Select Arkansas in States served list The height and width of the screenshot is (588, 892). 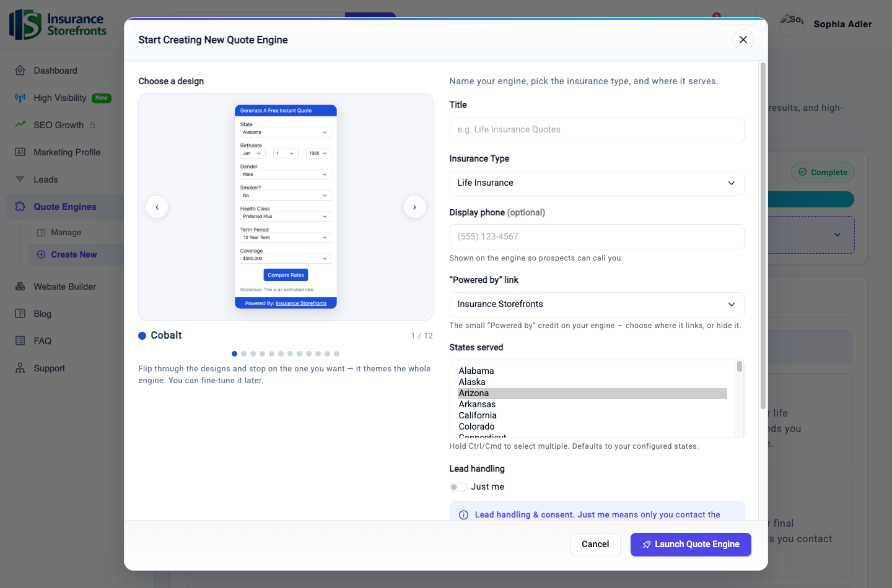[592, 404]
